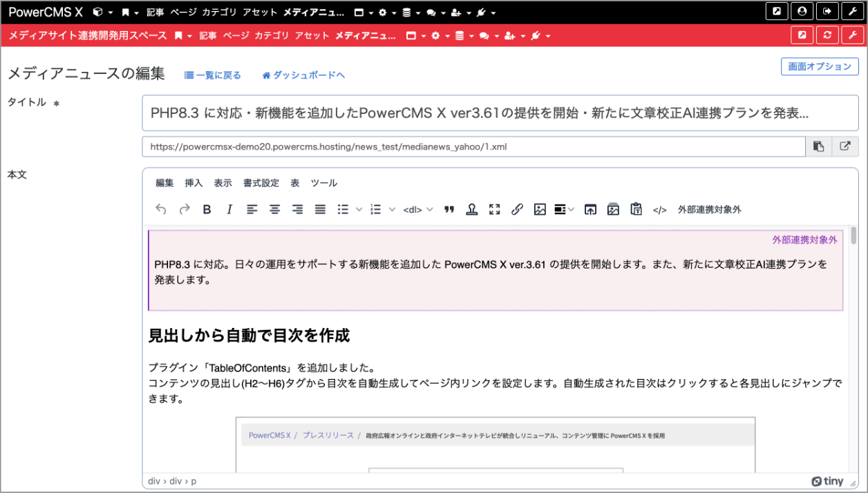
Task: Justify text in the editor
Action: (x=321, y=209)
